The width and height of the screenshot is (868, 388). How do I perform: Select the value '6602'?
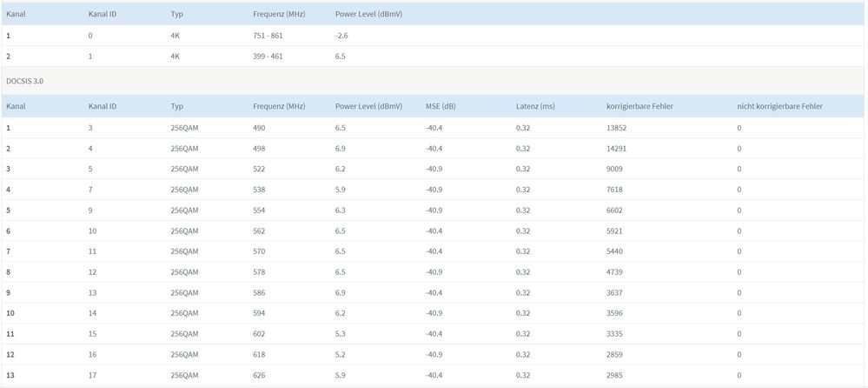coord(614,210)
